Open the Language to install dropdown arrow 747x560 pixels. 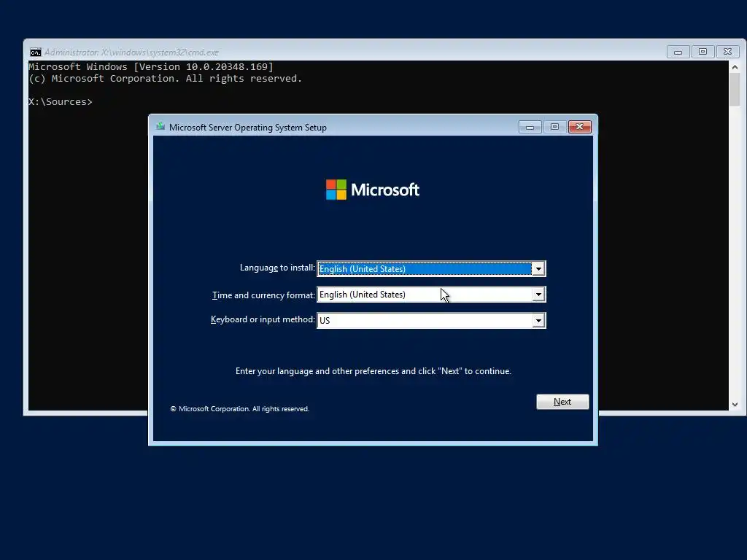pos(538,269)
